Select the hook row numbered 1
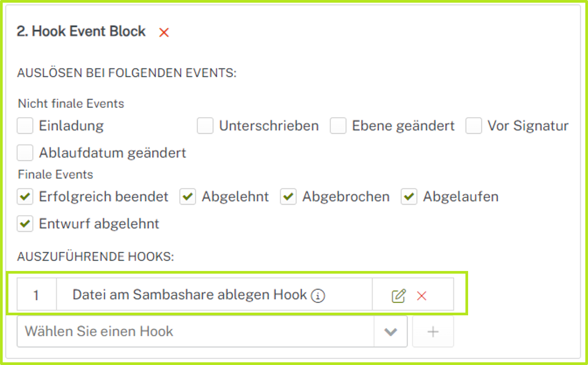Screen dimensions: 588x365 point(36,295)
